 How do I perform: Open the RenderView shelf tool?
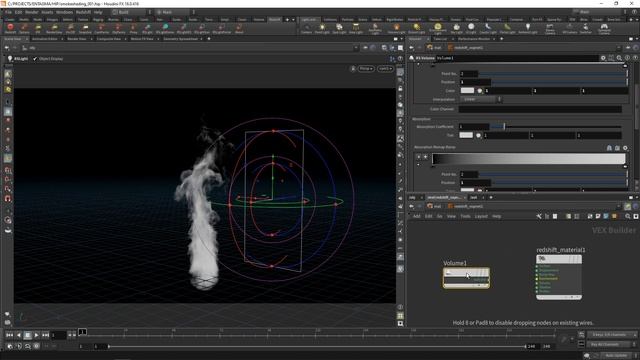(x=54, y=28)
